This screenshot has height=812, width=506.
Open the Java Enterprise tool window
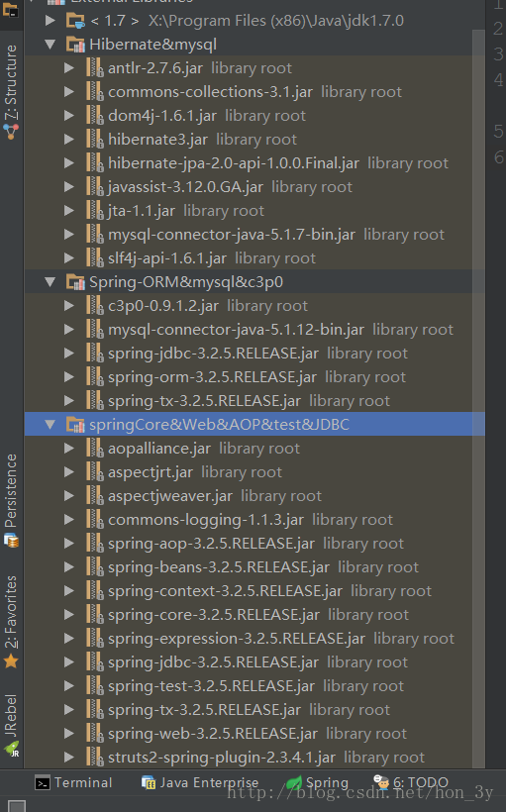[x=200, y=782]
